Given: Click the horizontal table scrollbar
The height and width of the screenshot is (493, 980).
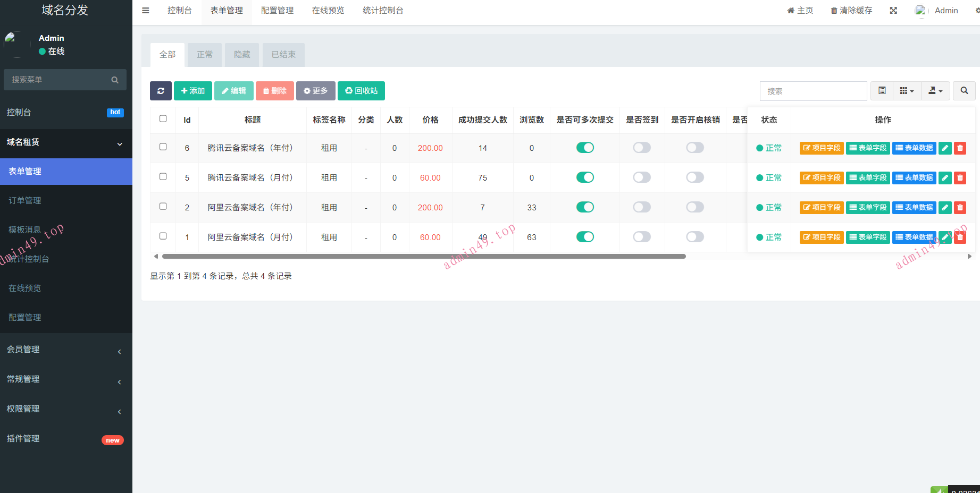Looking at the screenshot, I should click(x=423, y=257).
